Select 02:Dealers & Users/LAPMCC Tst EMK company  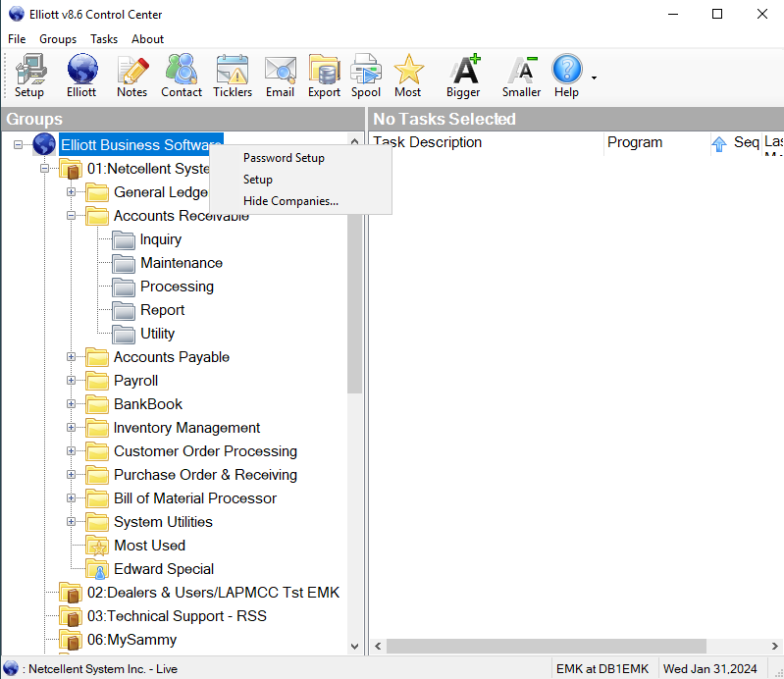point(213,593)
